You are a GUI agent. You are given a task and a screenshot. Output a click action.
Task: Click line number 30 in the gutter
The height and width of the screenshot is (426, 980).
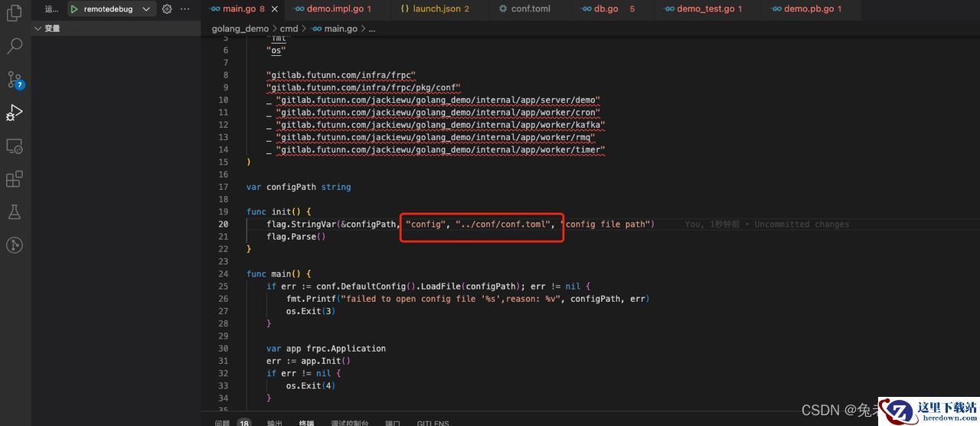(x=223, y=349)
